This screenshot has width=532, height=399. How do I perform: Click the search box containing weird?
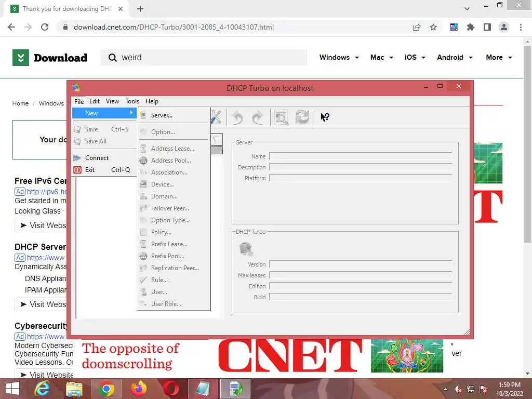(x=204, y=57)
